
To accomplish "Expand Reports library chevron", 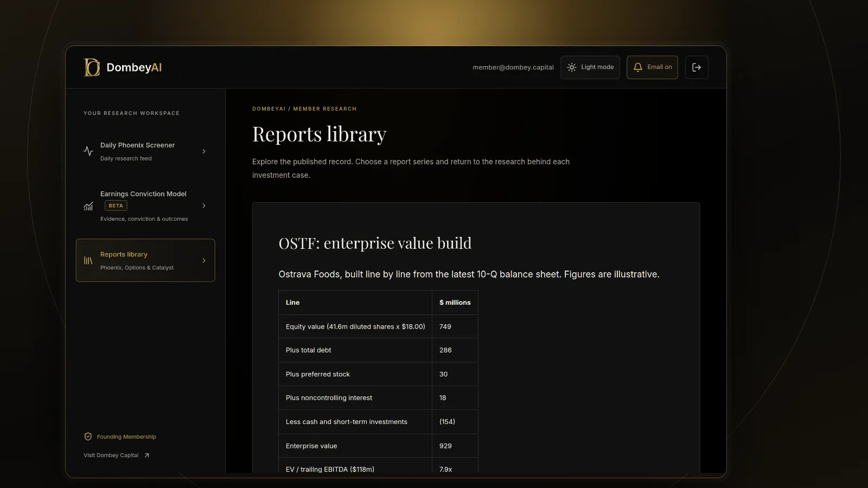I will [204, 261].
